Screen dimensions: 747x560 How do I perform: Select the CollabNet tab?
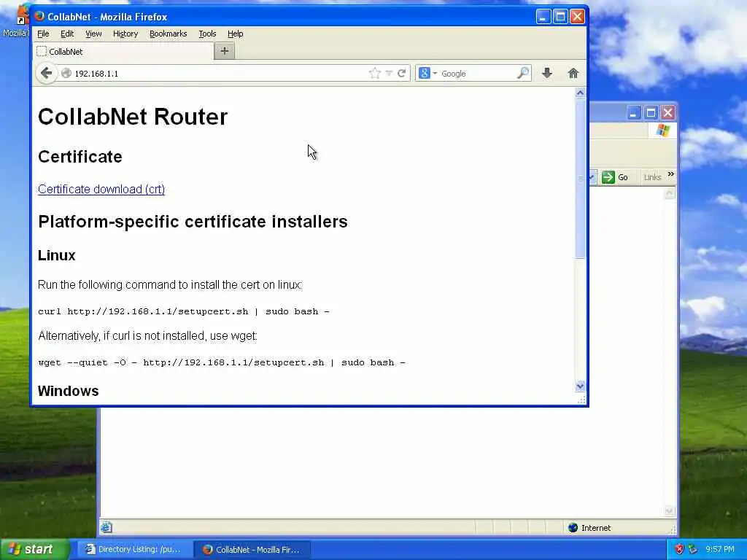tap(123, 52)
